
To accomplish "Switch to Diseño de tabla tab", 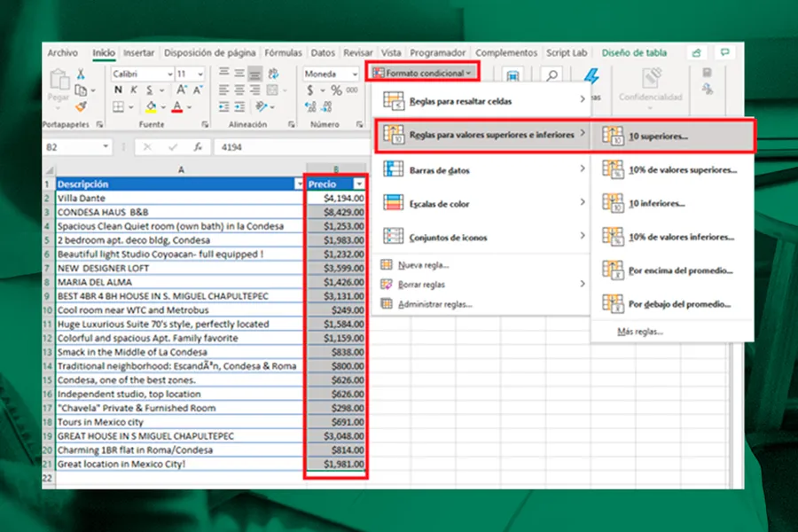I will (634, 53).
